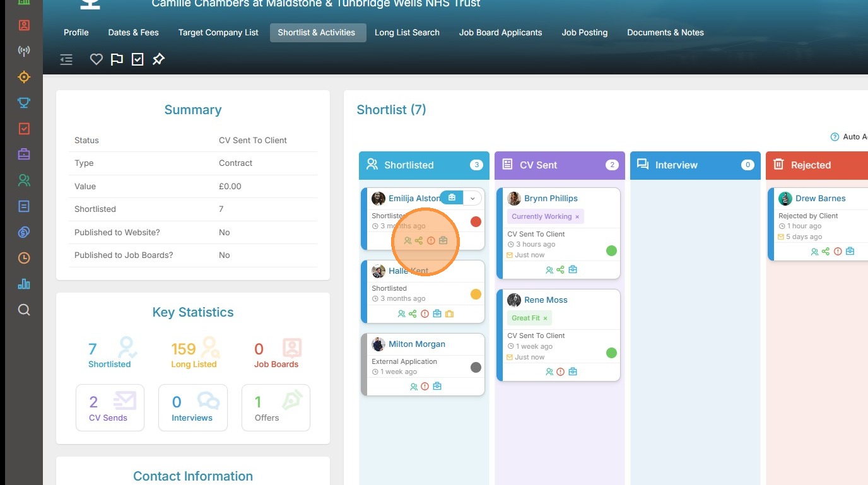Open the orange clock icon in the sidebar
The image size is (868, 485).
(x=24, y=258)
